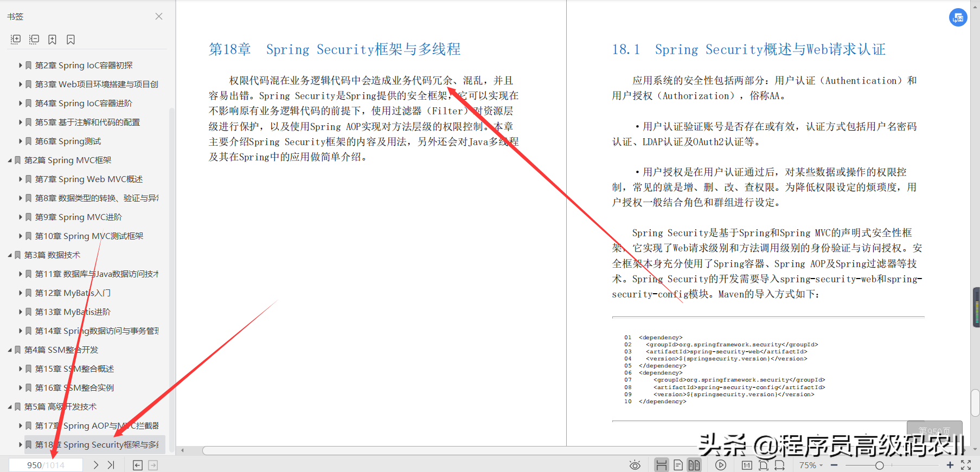Switch to single-page view

click(678, 465)
